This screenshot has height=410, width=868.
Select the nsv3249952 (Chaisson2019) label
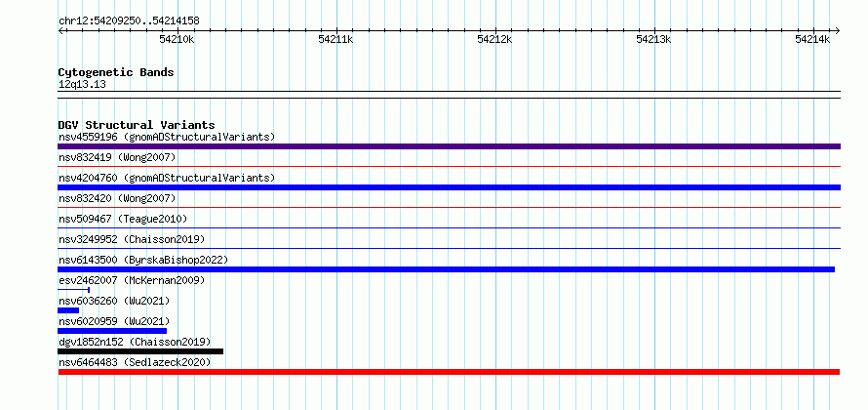(132, 239)
